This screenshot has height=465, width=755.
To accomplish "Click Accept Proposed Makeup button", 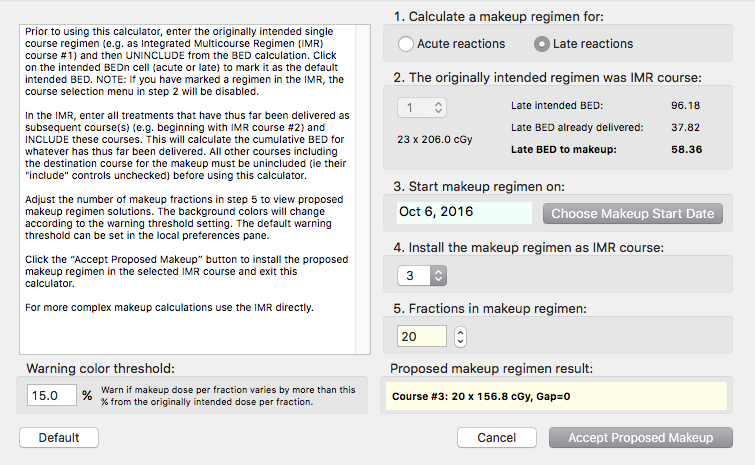I will click(640, 438).
